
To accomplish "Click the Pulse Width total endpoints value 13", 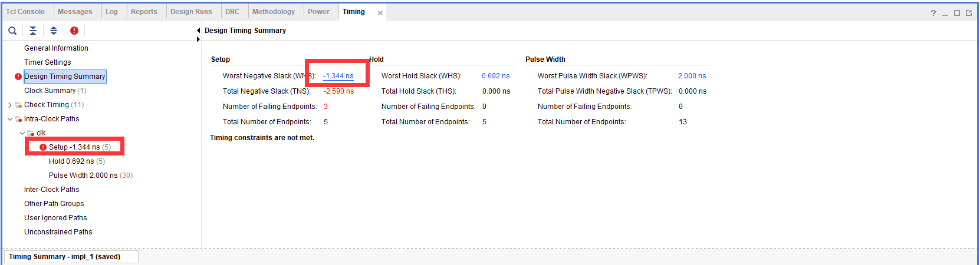I will pyautogui.click(x=683, y=122).
